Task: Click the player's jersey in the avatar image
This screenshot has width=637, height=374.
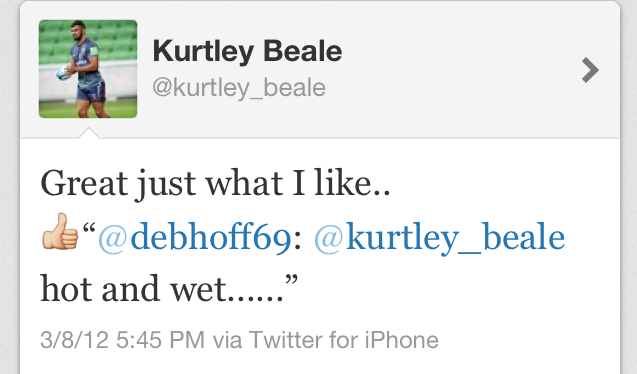Action: (87, 61)
